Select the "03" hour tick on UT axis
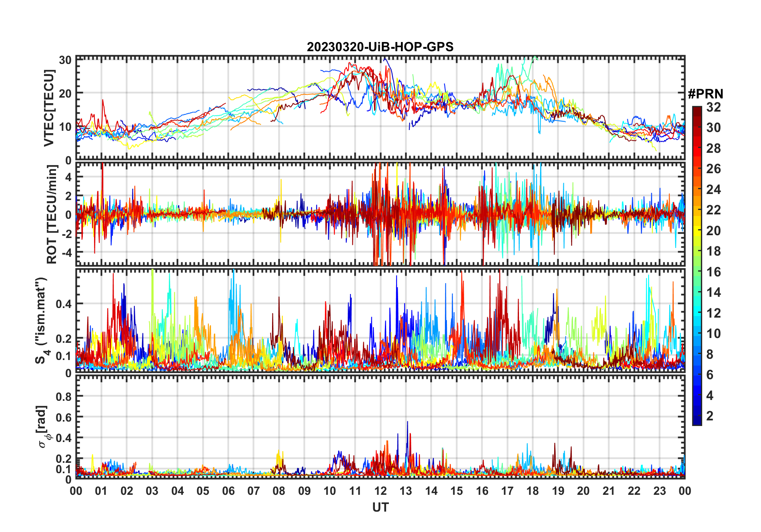The width and height of the screenshot is (761, 532). (x=152, y=491)
